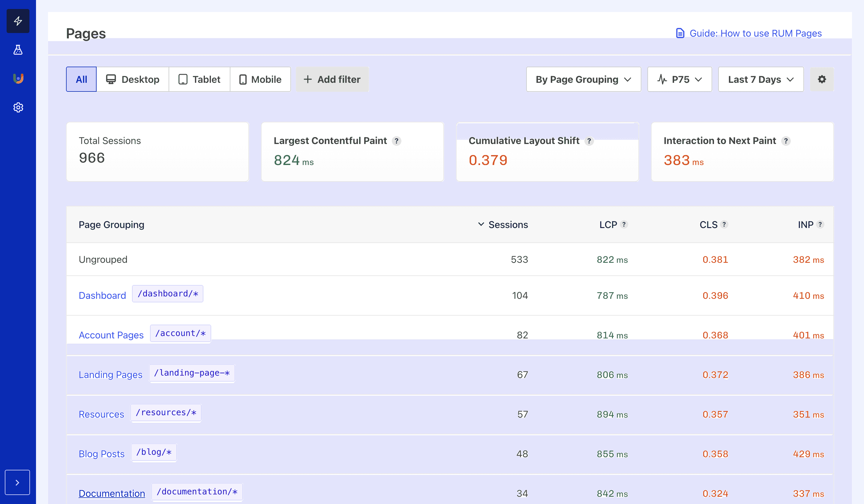Click the Add filter button
This screenshot has width=864, height=504.
tap(332, 79)
